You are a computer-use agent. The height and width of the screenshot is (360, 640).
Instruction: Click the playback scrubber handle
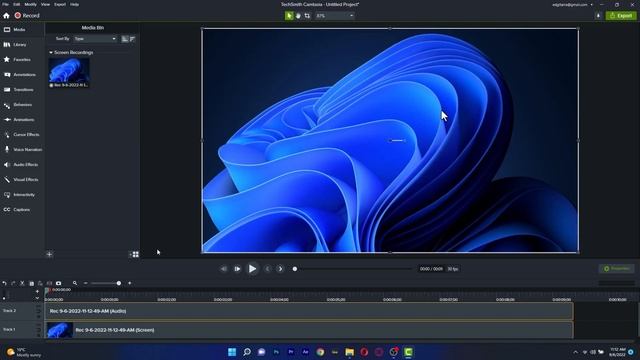[x=295, y=269]
